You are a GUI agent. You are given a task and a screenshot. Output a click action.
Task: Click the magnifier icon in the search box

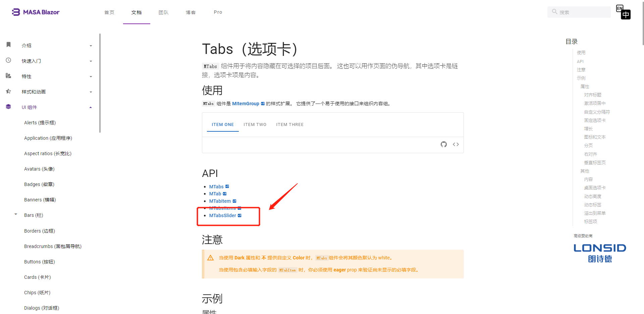(555, 12)
